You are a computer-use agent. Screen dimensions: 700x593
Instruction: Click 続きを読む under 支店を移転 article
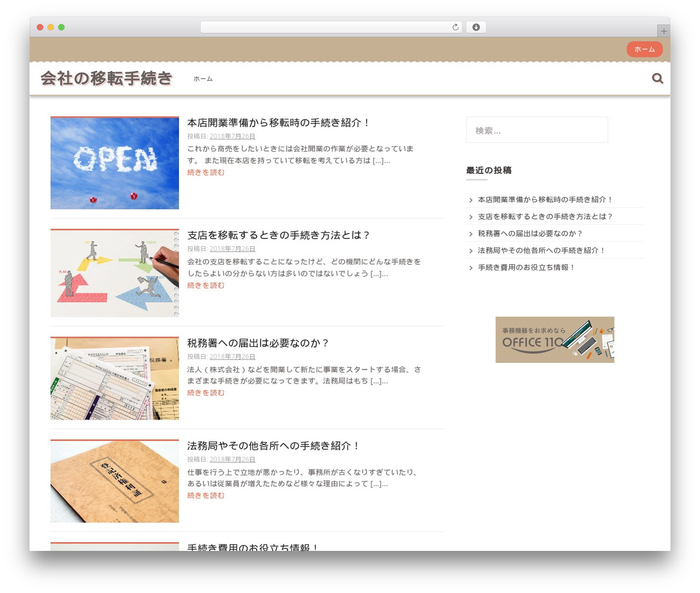206,286
